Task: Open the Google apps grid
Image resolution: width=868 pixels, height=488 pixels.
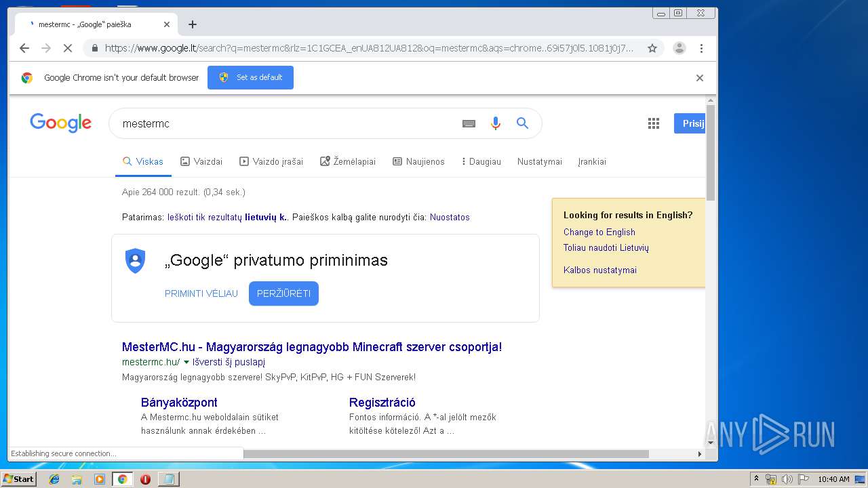Action: pos(654,123)
